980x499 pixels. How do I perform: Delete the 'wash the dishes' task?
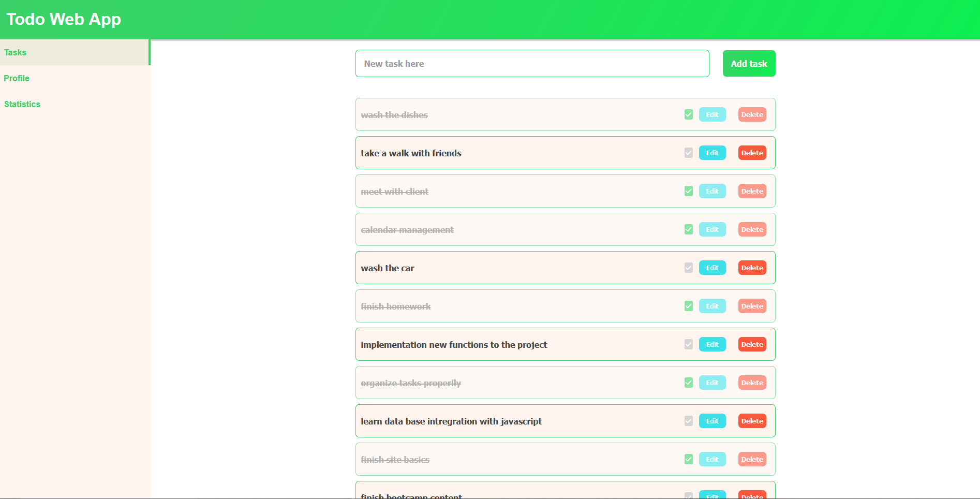752,114
